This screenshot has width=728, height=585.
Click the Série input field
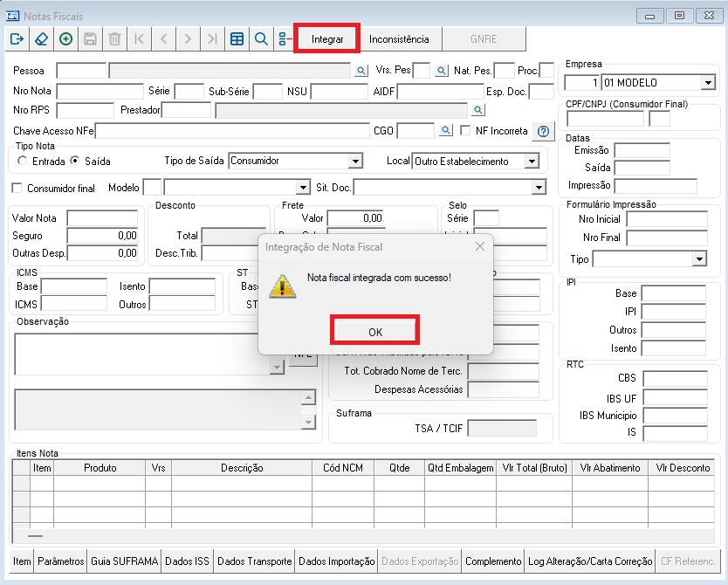pyautogui.click(x=189, y=91)
